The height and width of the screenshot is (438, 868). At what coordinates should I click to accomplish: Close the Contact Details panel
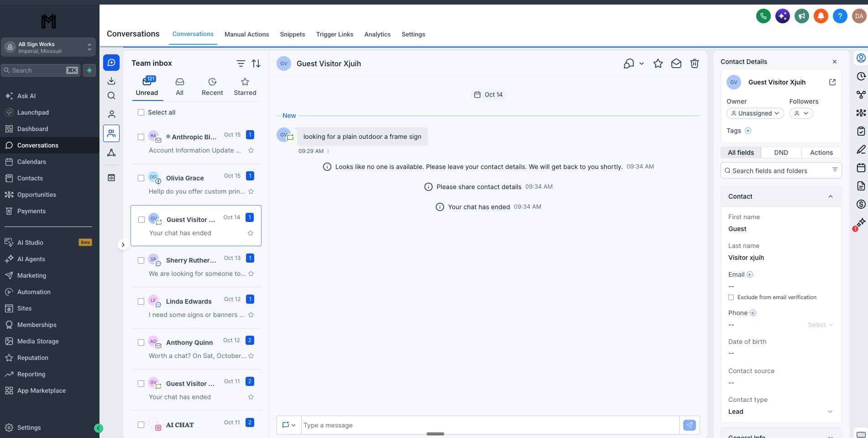[x=834, y=62]
